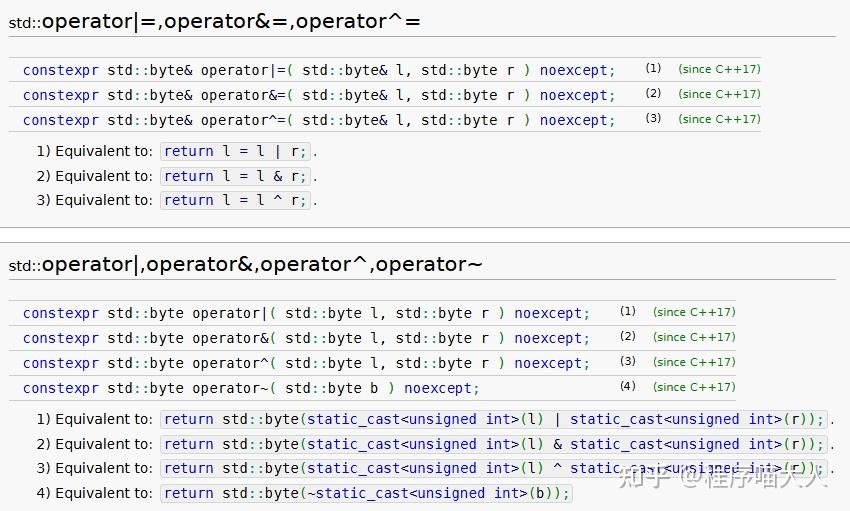Click code snippet 'return l = l | r;'

235,151
